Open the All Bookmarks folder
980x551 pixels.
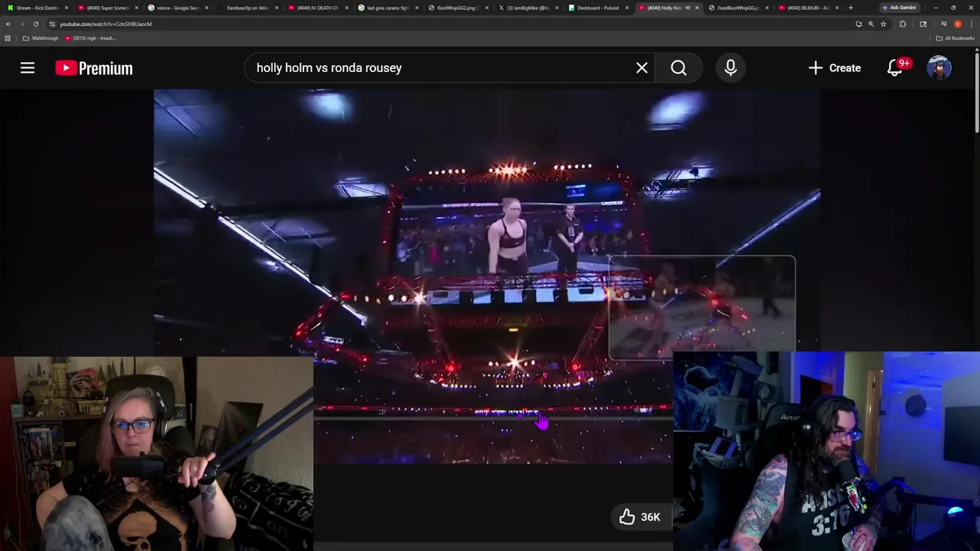(955, 38)
